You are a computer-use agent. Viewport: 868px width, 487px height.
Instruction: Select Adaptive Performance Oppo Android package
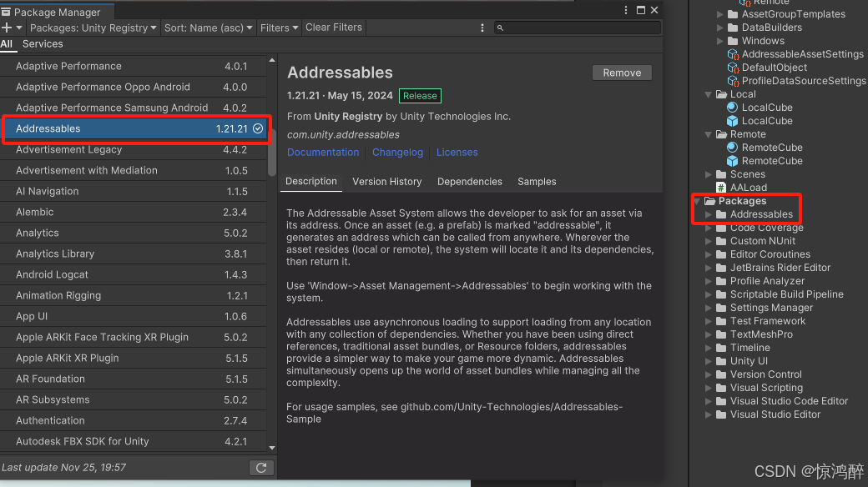pyautogui.click(x=133, y=87)
